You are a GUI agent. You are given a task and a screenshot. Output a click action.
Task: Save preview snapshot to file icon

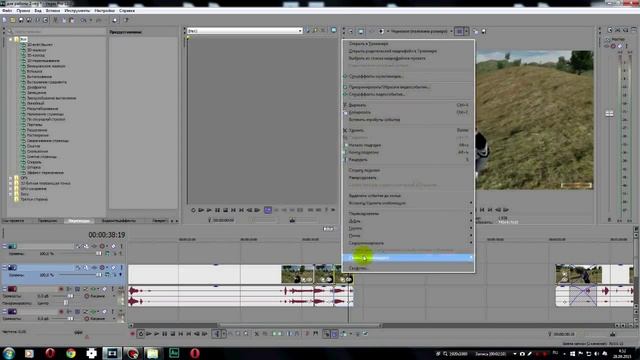484,31
